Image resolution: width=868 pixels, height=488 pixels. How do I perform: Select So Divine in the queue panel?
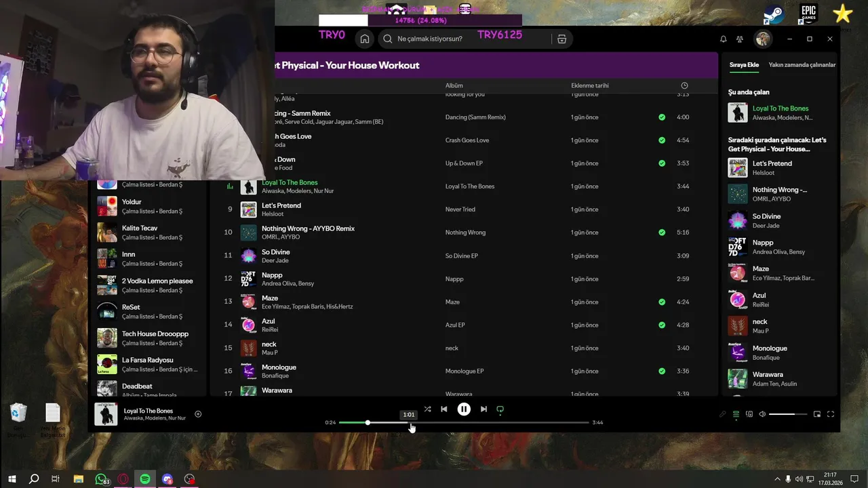[779, 220]
